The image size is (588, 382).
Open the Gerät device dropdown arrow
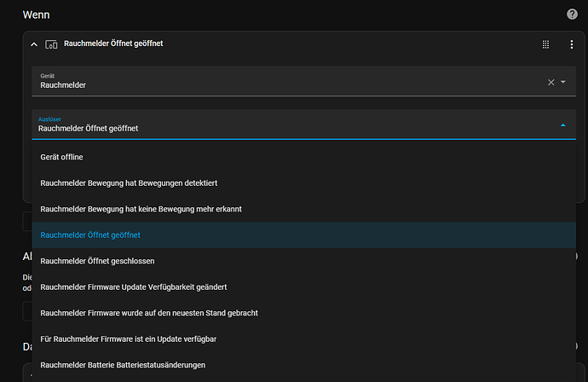pos(563,82)
